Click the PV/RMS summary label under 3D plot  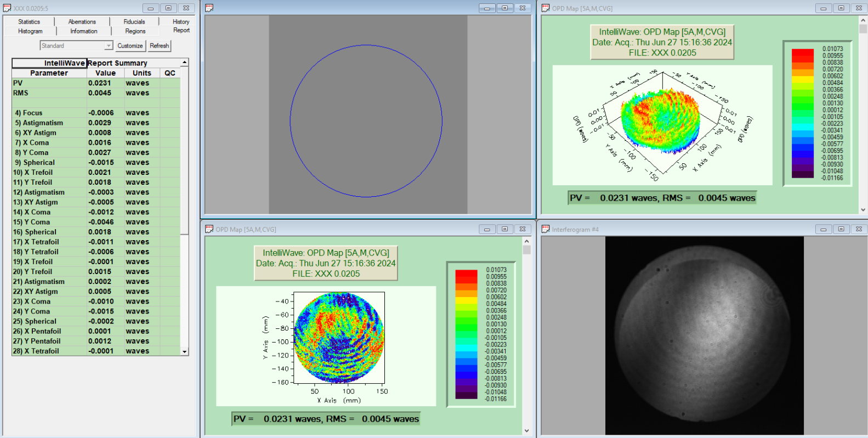click(662, 198)
